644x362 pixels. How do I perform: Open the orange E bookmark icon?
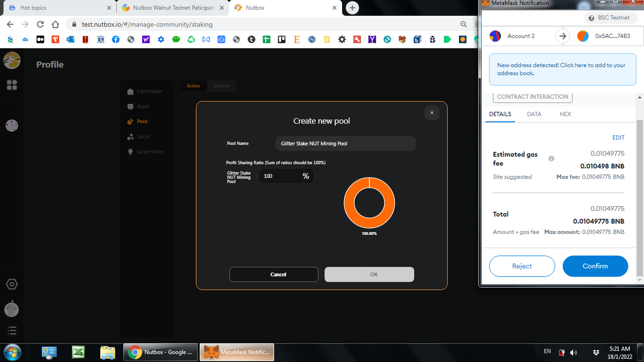(x=297, y=39)
